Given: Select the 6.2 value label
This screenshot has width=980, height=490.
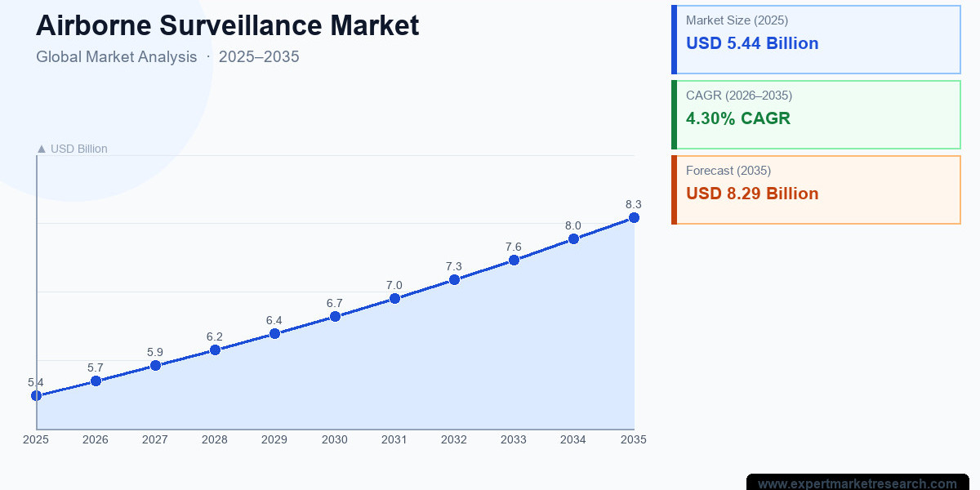Looking at the screenshot, I should point(215,336).
